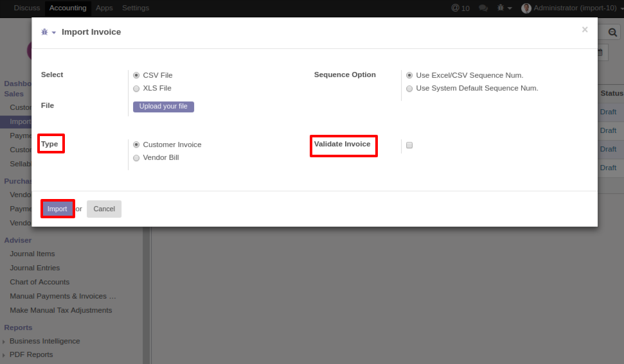
Task: Select Use System Default Sequence Num.
Action: (x=409, y=89)
